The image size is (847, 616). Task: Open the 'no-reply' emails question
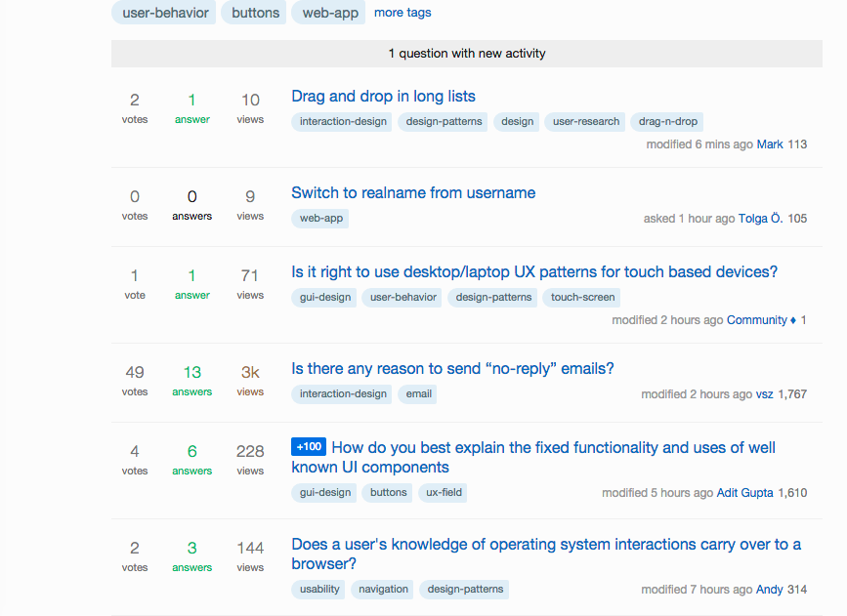pyautogui.click(x=452, y=368)
